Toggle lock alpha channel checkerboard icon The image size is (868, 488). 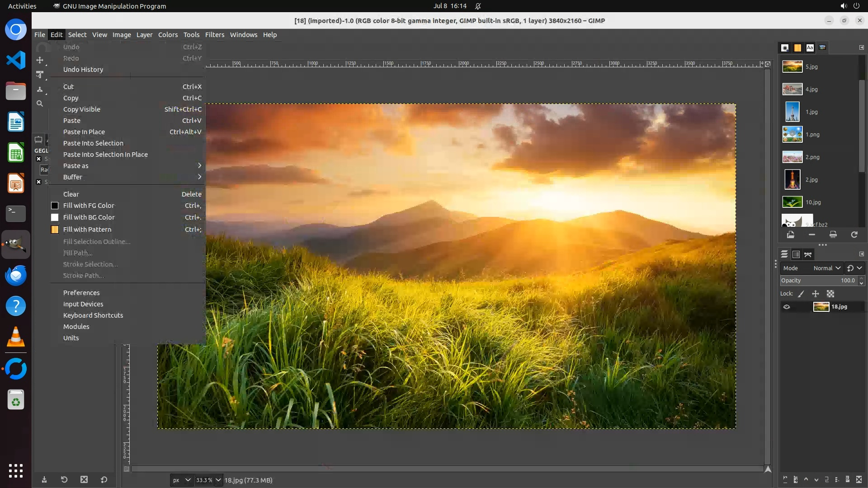coord(830,294)
